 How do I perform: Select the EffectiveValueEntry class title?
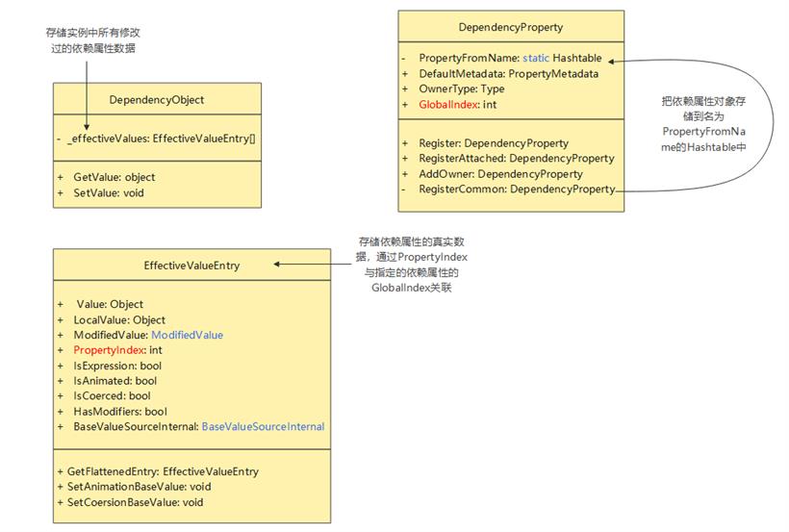click(x=191, y=266)
